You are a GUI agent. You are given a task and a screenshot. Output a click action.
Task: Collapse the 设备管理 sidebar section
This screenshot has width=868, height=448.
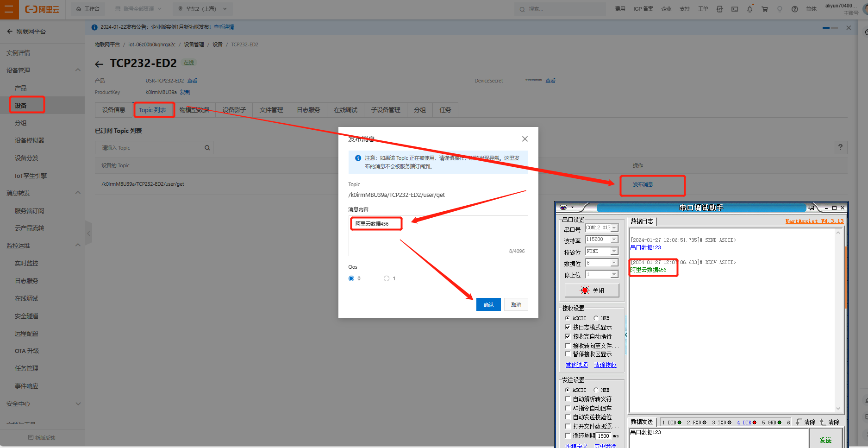pyautogui.click(x=78, y=70)
